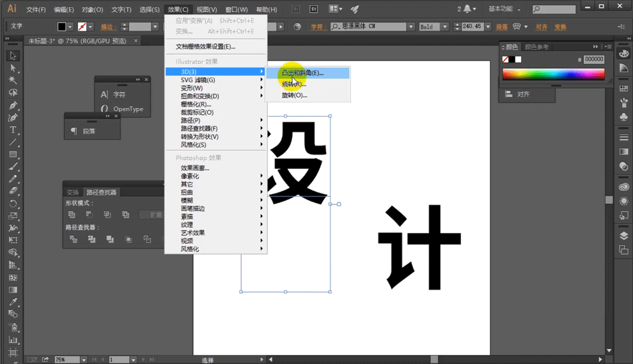Viewport: 633px width, 364px height.
Task: Click the hex color value field
Action: pyautogui.click(x=594, y=59)
